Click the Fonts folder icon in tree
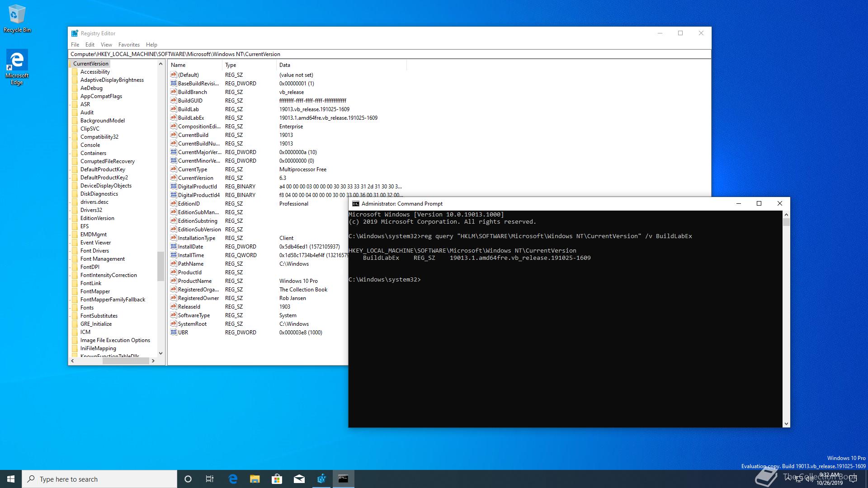 75,308
